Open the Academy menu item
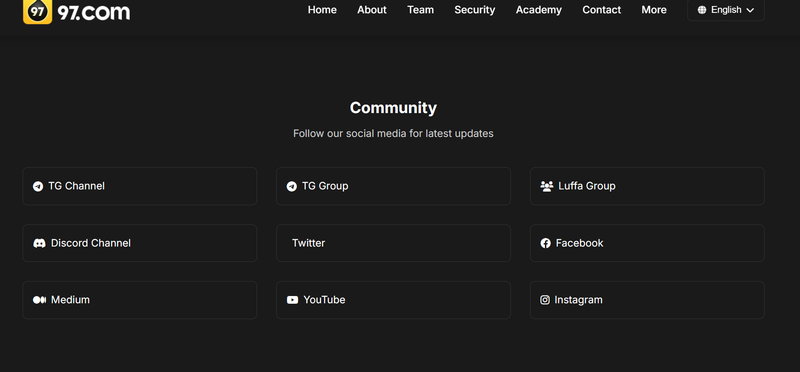 [538, 10]
